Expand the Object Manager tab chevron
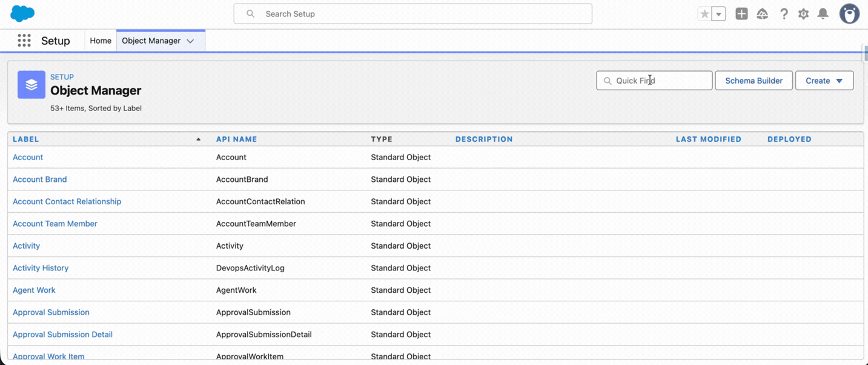The image size is (868, 365). tap(190, 41)
